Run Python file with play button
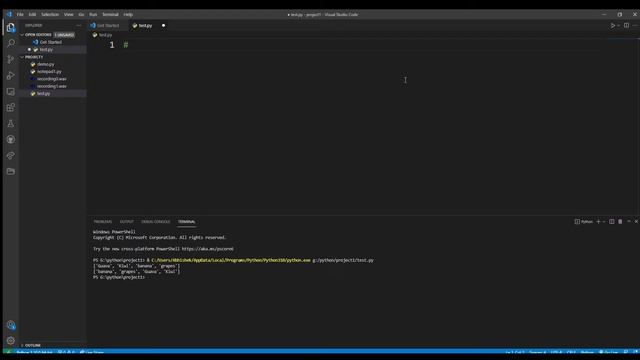This screenshot has height=360, width=640. coord(612,25)
